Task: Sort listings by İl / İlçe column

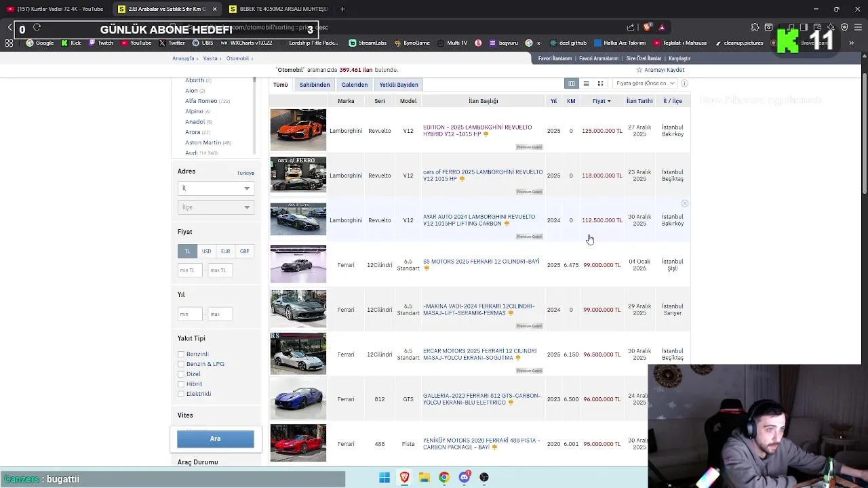Action: [673, 101]
